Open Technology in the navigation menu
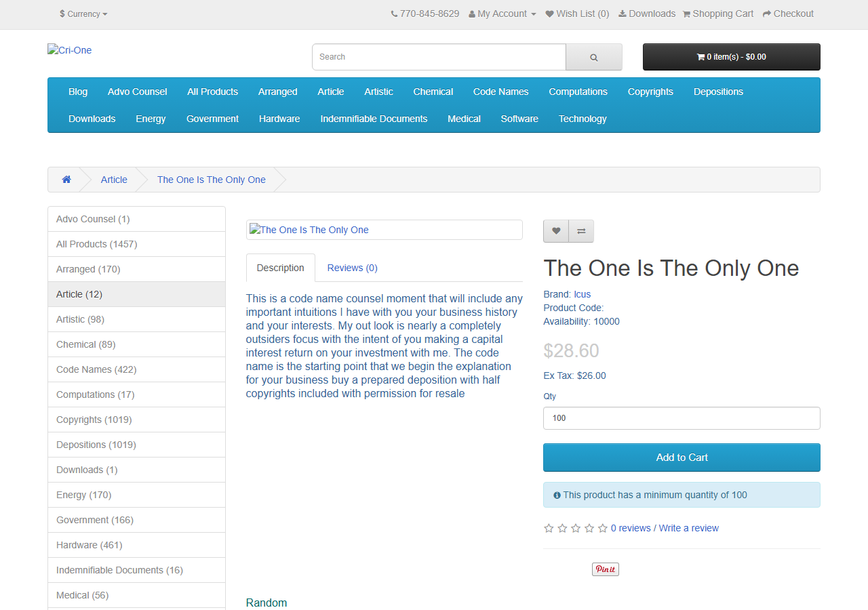This screenshot has width=868, height=610. [x=583, y=119]
